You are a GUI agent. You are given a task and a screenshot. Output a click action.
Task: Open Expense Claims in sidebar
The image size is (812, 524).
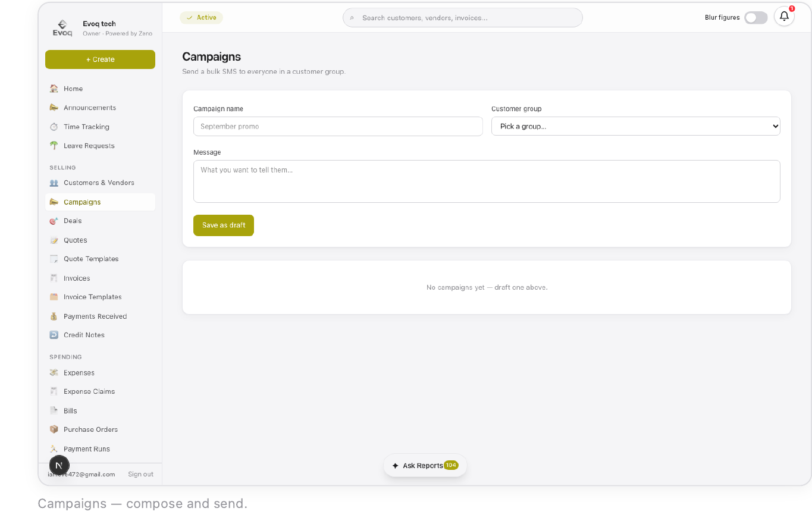100,391
